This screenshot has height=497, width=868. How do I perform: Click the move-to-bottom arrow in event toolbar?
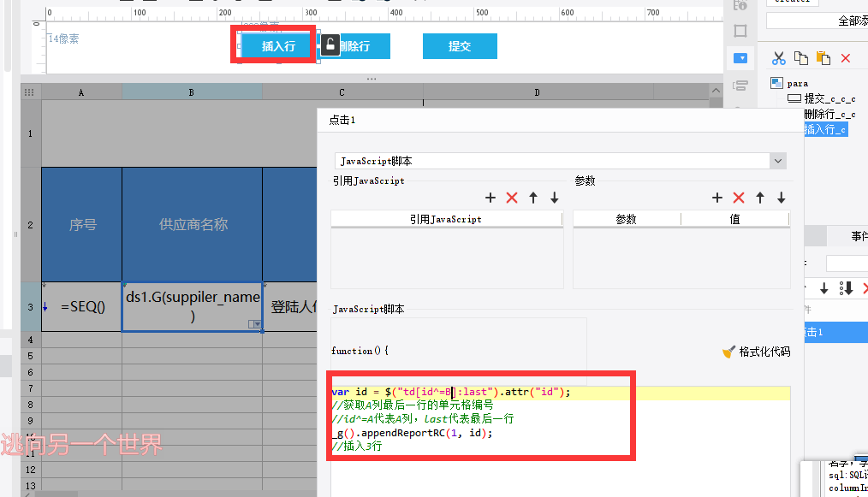point(846,288)
